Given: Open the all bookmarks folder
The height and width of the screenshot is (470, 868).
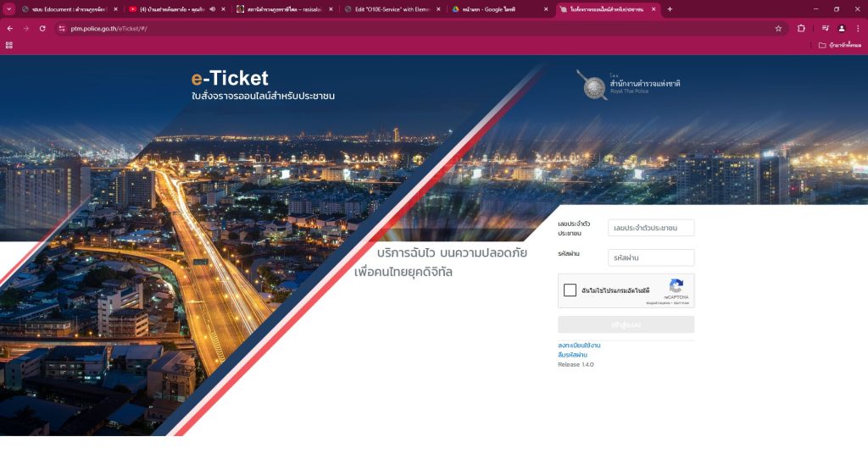Looking at the screenshot, I should [840, 46].
